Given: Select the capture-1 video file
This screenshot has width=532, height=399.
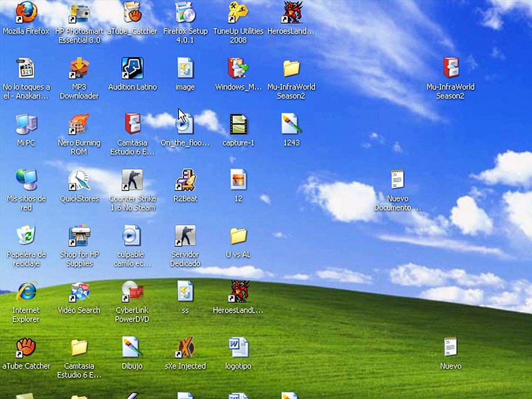Looking at the screenshot, I should [238, 124].
